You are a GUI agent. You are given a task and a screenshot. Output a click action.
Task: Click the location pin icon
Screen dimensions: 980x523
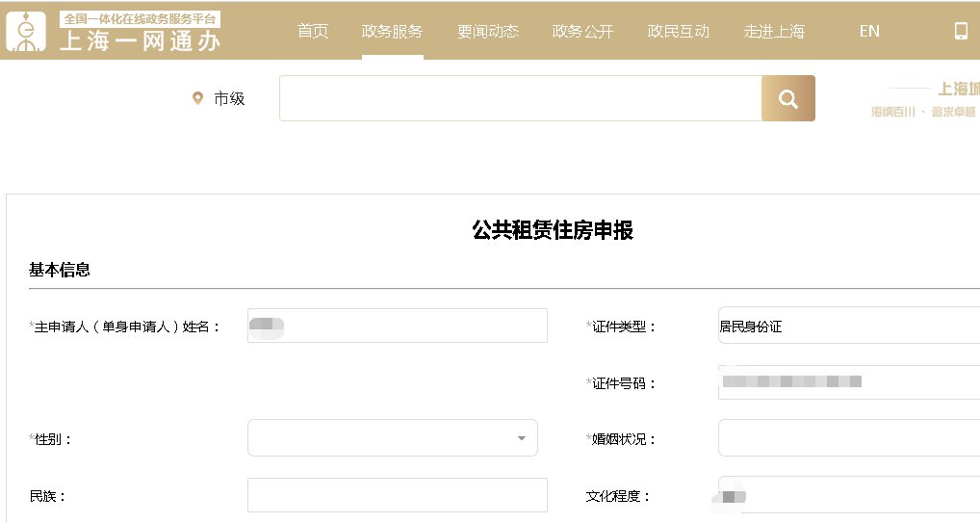198,98
